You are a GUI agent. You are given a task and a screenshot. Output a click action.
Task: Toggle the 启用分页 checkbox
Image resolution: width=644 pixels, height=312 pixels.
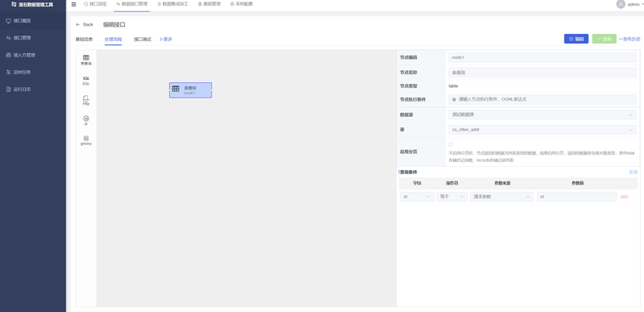pyautogui.click(x=451, y=144)
